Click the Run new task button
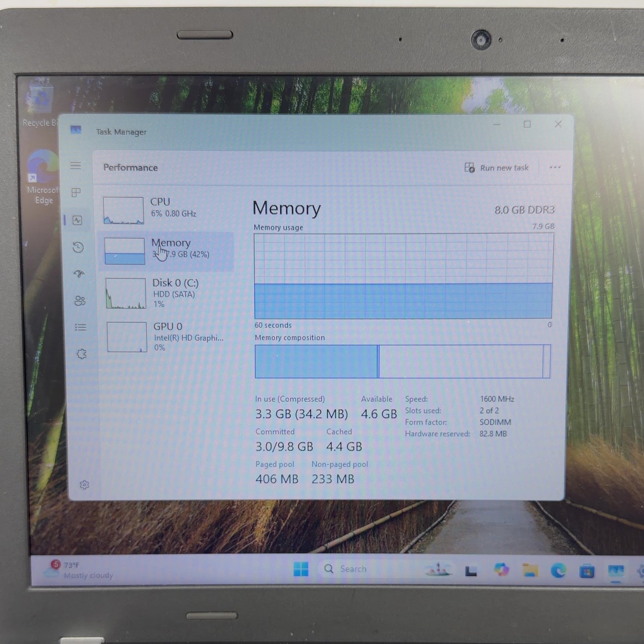 pyautogui.click(x=496, y=168)
